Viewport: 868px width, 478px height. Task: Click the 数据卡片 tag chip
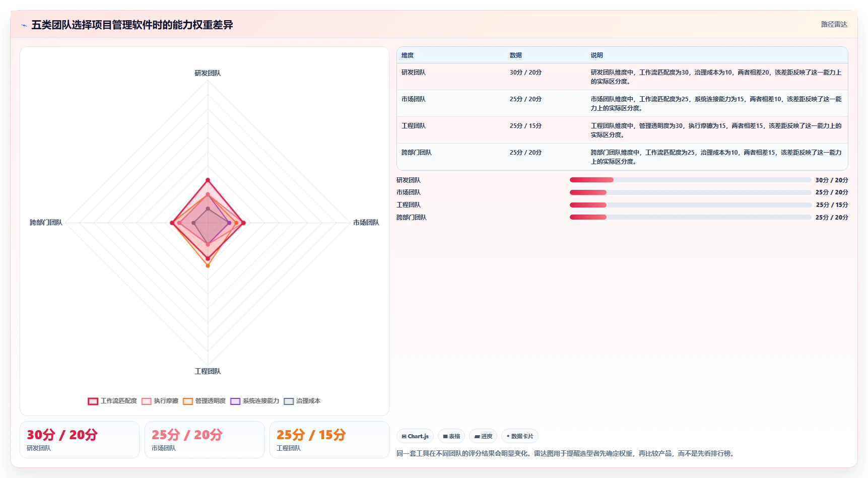[x=520, y=436]
